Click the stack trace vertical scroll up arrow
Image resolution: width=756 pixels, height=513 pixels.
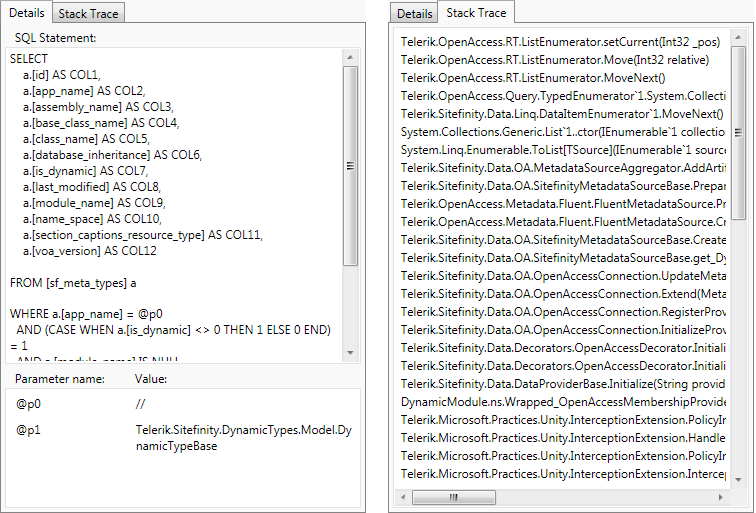coord(738,37)
